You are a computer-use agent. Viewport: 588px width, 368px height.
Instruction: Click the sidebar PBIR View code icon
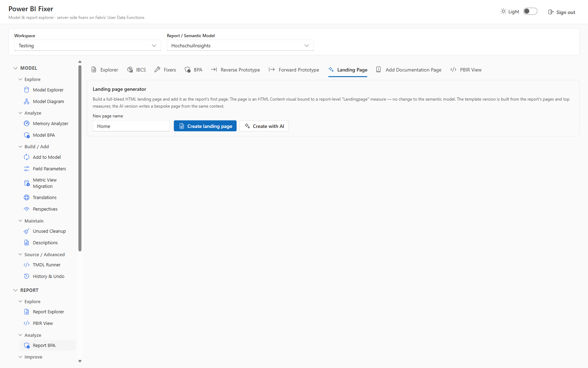pos(27,323)
